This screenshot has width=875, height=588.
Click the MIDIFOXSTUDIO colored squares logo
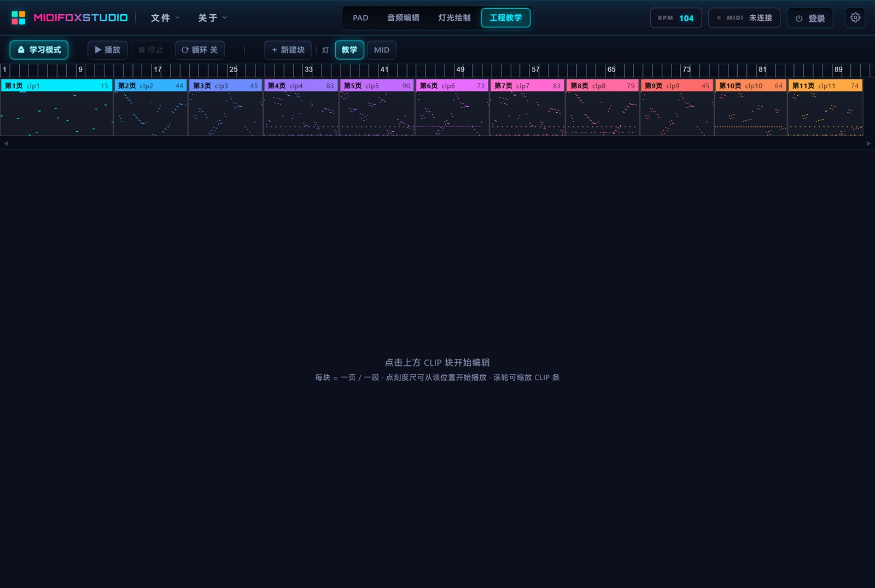point(18,18)
